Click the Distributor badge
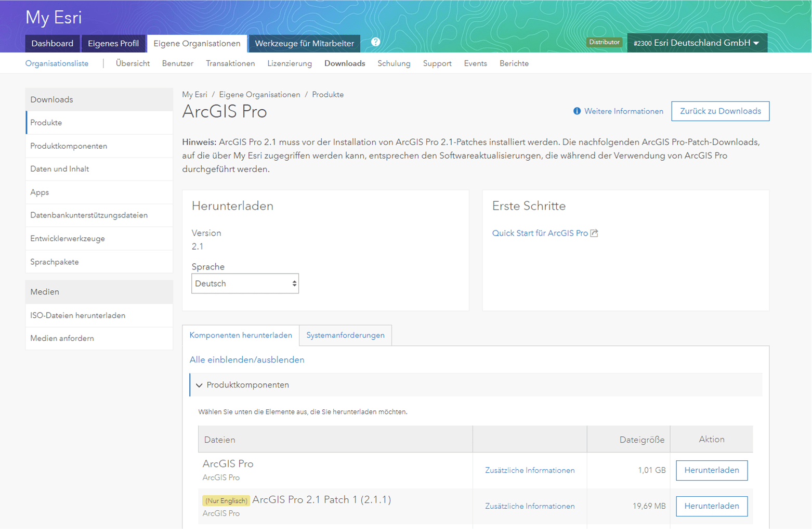The image size is (812, 529). [x=604, y=42]
